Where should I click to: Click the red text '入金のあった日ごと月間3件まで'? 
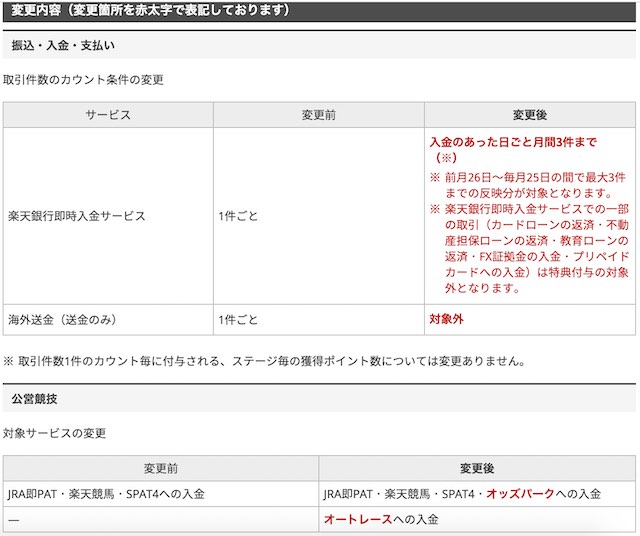513,142
